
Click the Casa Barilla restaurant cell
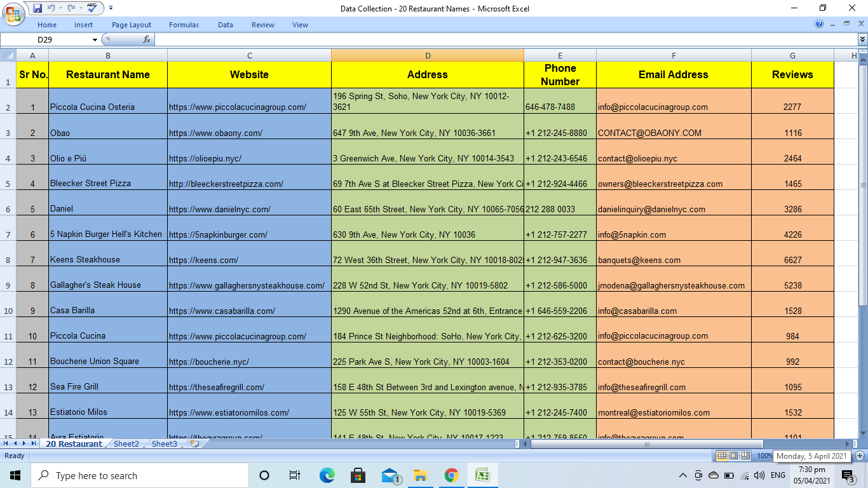point(108,304)
